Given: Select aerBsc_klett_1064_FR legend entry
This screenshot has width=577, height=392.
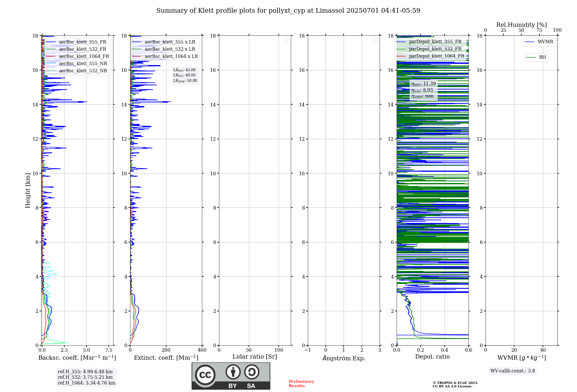Looking at the screenshot, I should coord(78,56).
